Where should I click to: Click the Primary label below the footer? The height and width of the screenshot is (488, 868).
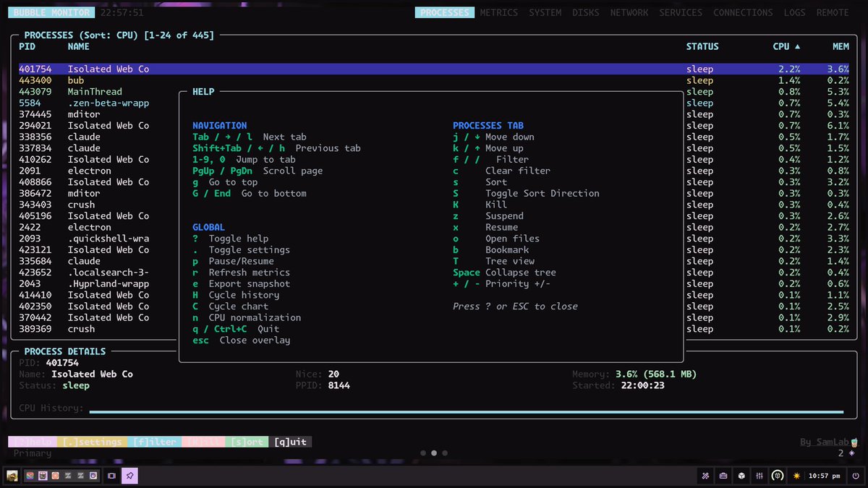point(33,453)
